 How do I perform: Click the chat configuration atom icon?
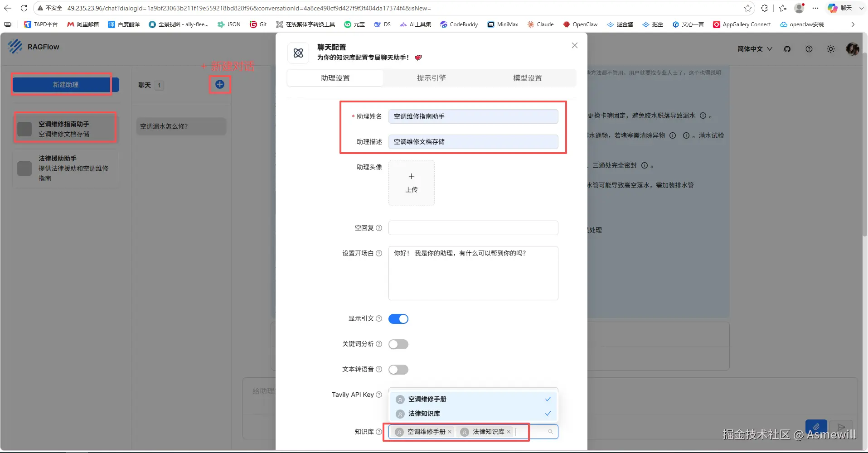coord(298,53)
